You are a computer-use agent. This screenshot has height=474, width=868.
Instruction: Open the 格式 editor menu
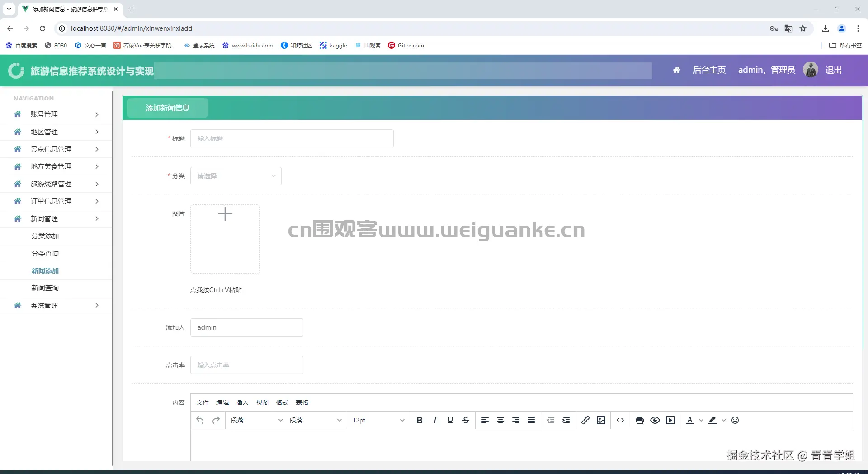pos(282,403)
